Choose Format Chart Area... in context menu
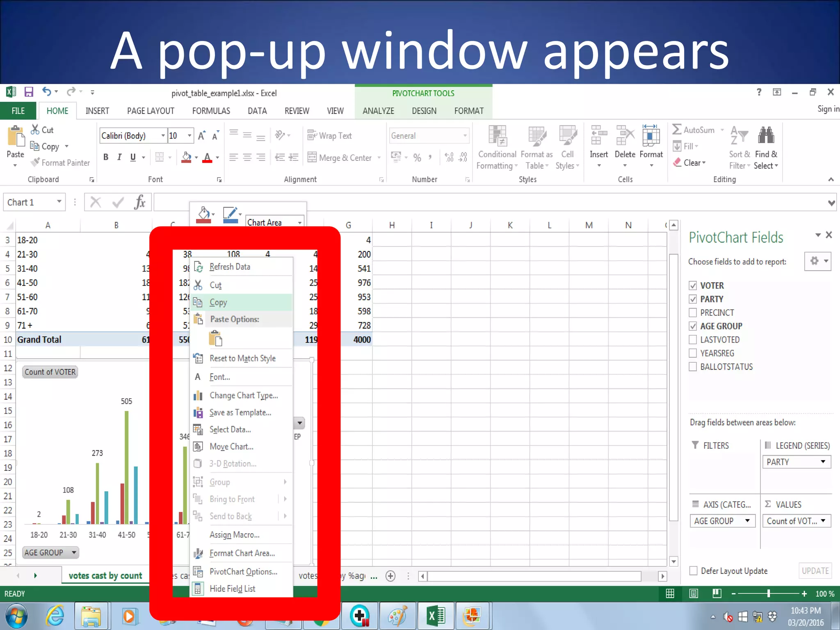This screenshot has height=630, width=840. pos(242,553)
